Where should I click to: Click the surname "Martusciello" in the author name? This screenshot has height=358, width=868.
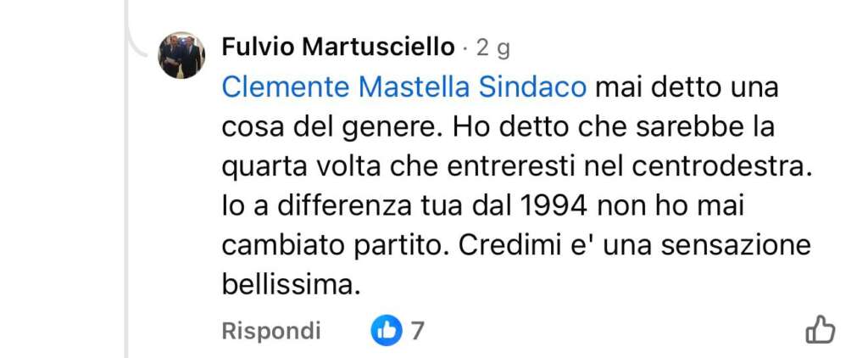point(379,48)
